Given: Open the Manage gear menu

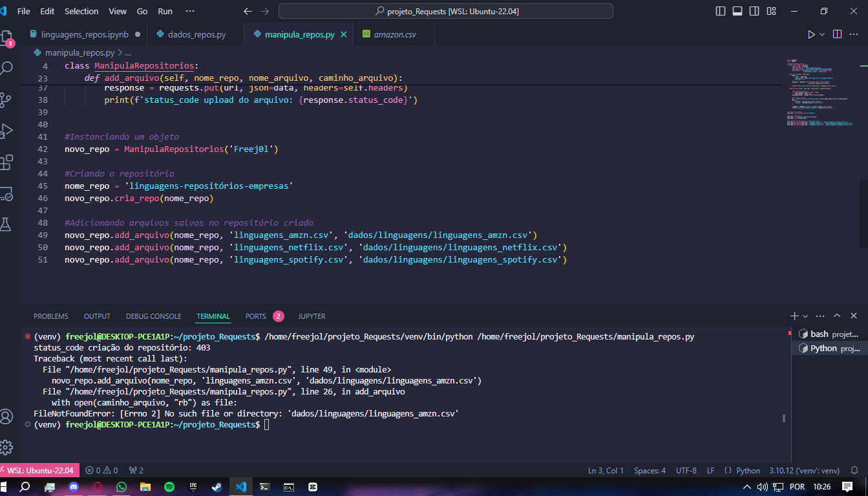Looking at the screenshot, I should (6, 447).
